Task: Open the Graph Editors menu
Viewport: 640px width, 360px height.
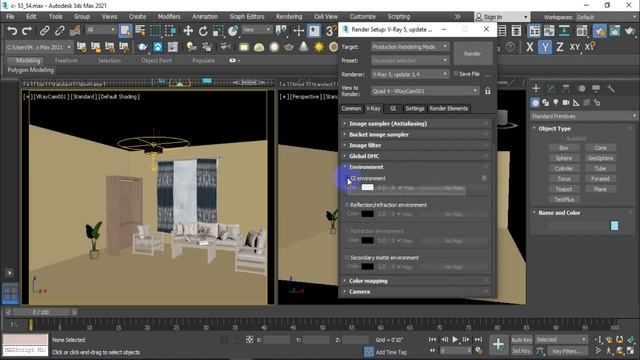Action: click(247, 17)
